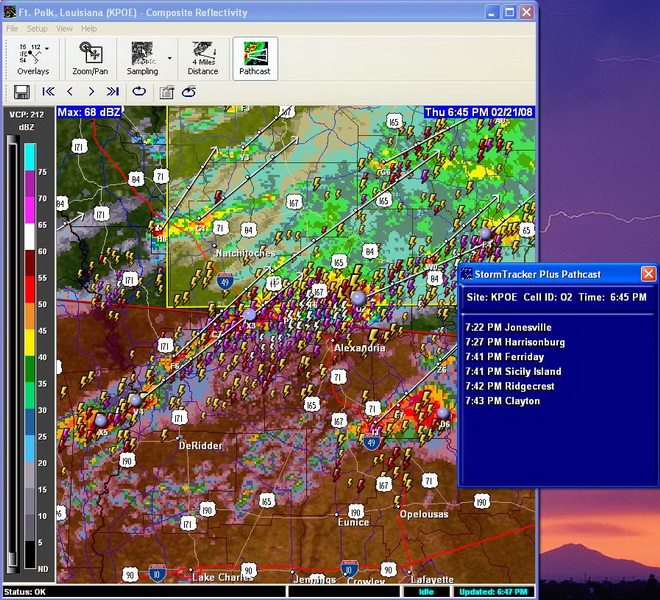660x600 pixels.
Task: Activate the Sampling tool
Action: click(x=142, y=58)
